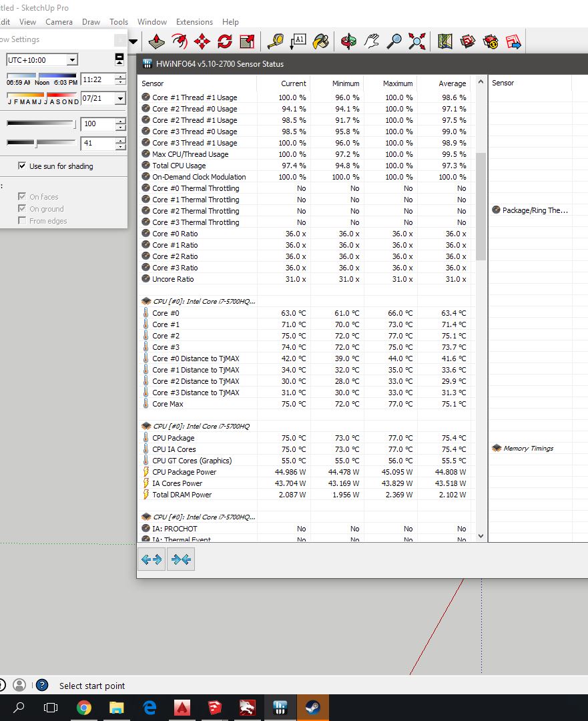588x721 pixels.
Task: Open the Add Location map tool
Action: (445, 41)
